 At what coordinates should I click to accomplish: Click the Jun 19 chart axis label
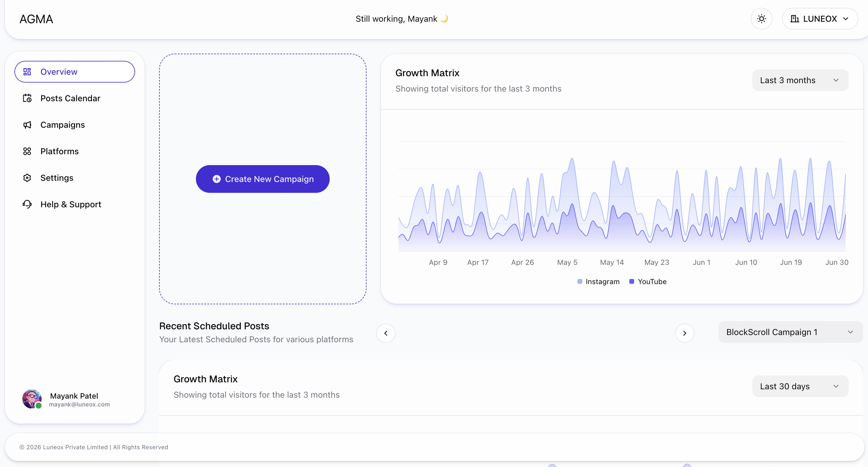coord(791,262)
